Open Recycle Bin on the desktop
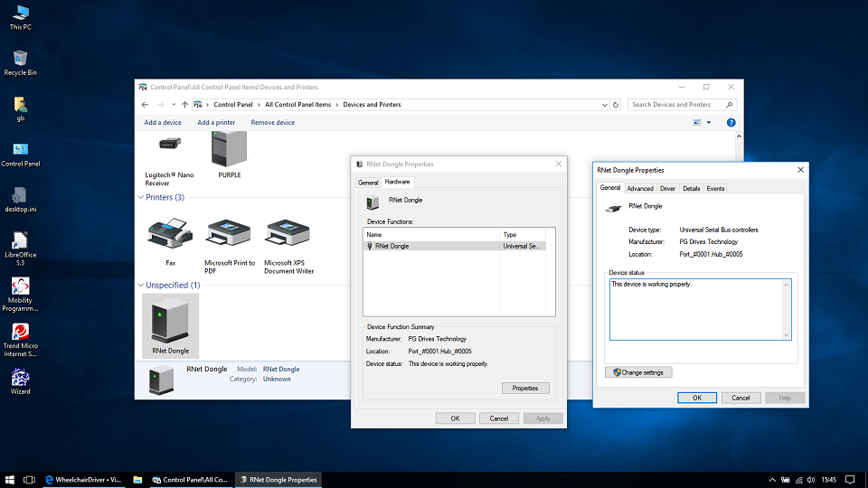 coord(20,59)
